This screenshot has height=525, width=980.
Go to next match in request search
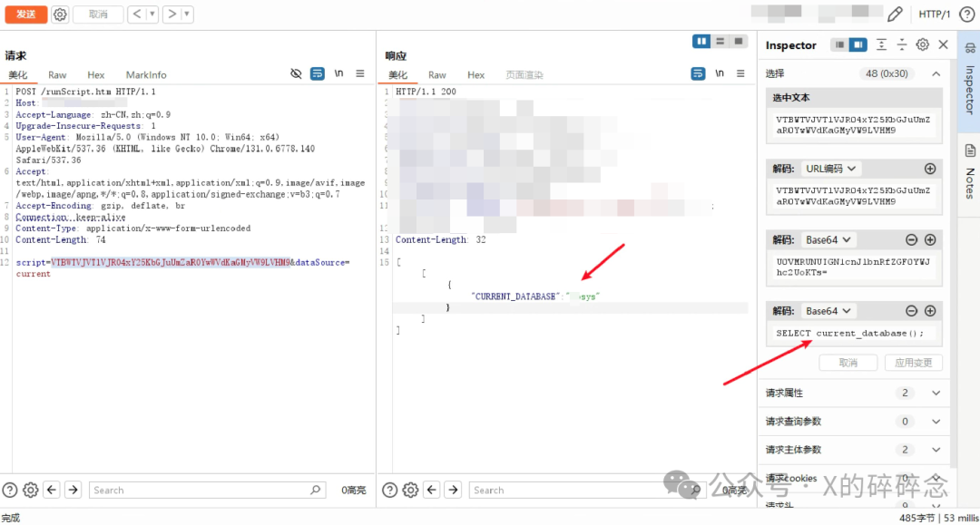(x=73, y=490)
